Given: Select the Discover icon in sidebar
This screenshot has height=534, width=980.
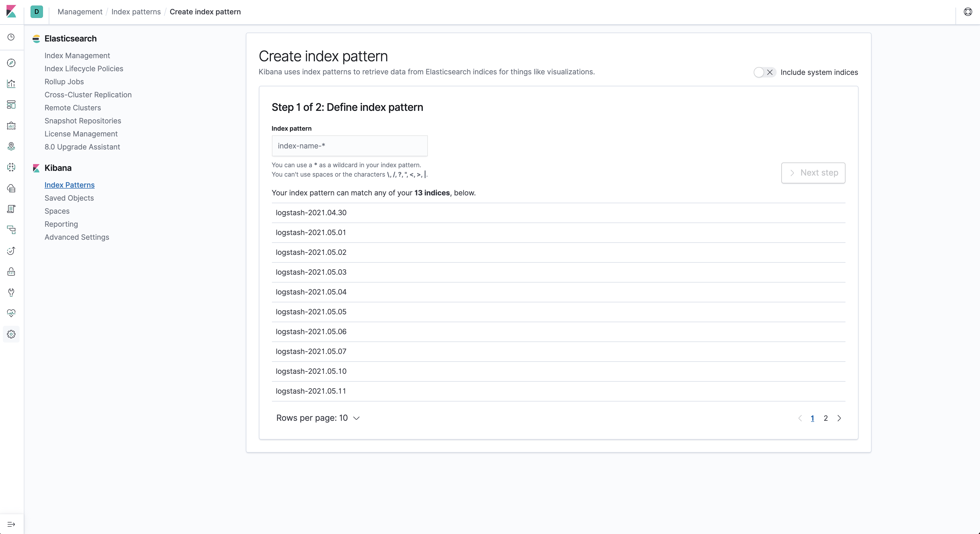Looking at the screenshot, I should [x=11, y=62].
